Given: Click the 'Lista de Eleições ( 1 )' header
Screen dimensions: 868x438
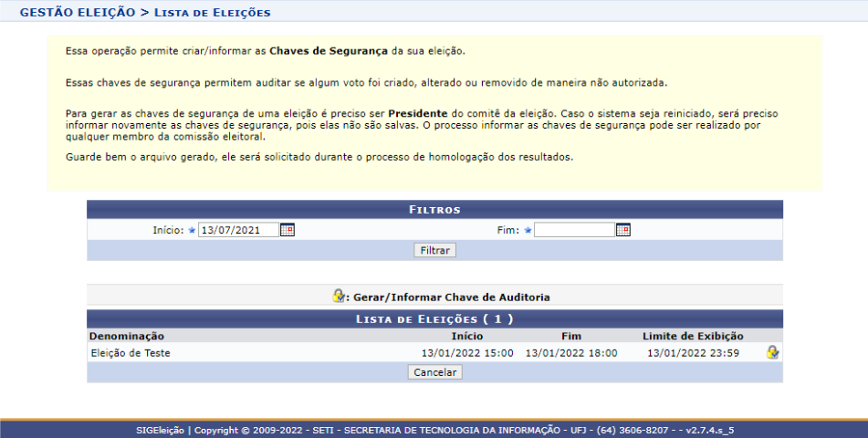Looking at the screenshot, I should point(434,319).
